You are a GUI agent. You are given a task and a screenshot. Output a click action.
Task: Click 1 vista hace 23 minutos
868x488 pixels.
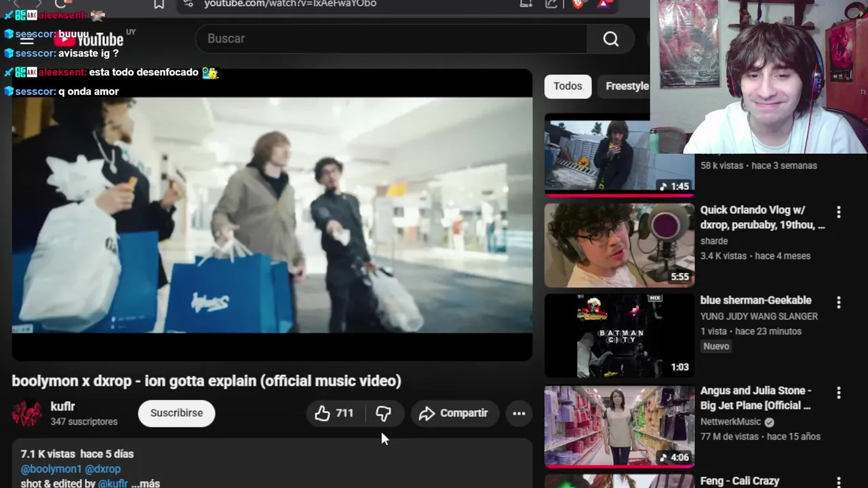point(751,331)
